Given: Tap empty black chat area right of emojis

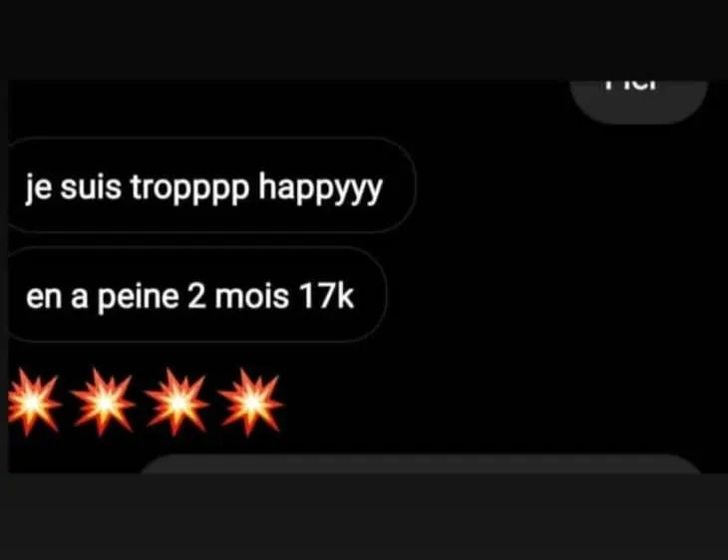Looking at the screenshot, I should (502, 403).
